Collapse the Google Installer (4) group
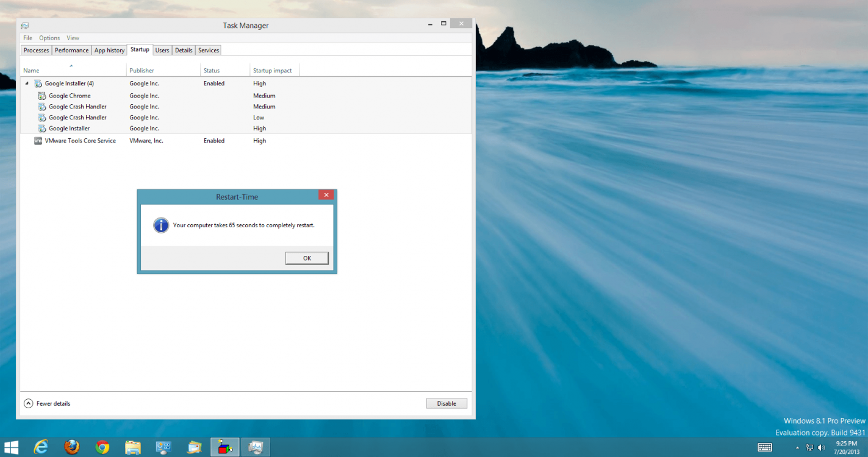 click(27, 83)
